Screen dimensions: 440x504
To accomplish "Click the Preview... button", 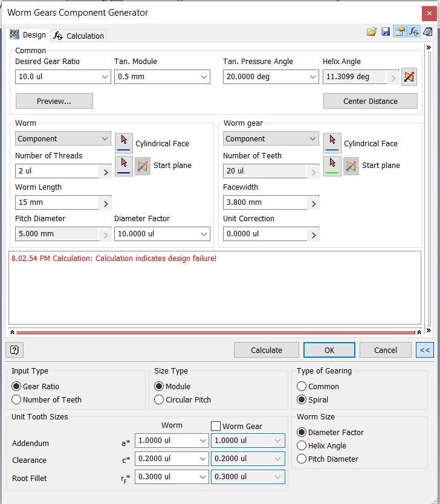I will pos(54,102).
